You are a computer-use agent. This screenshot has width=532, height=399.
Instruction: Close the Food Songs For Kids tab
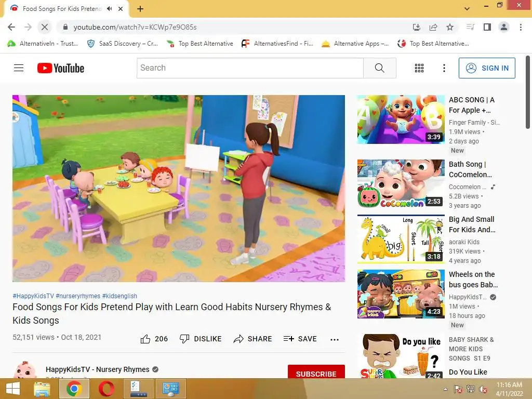coord(121,9)
